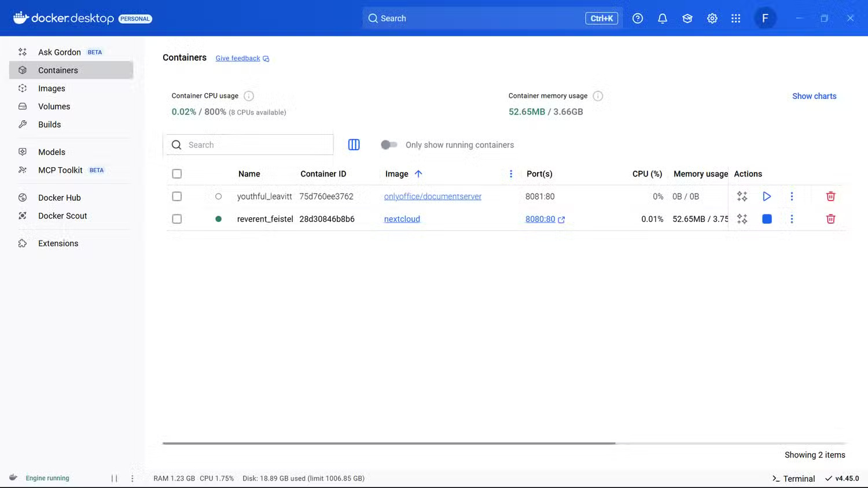Ask Gordon about the youthful_leavitt container

(x=742, y=197)
